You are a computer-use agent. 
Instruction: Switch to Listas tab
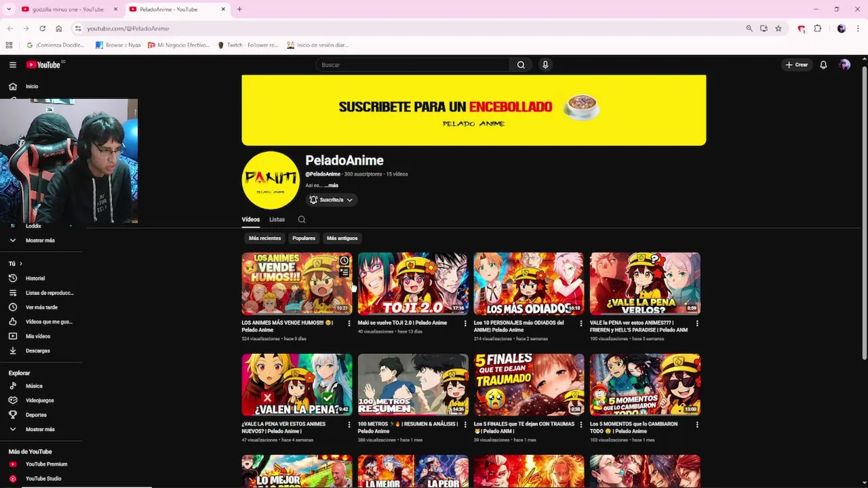click(277, 220)
